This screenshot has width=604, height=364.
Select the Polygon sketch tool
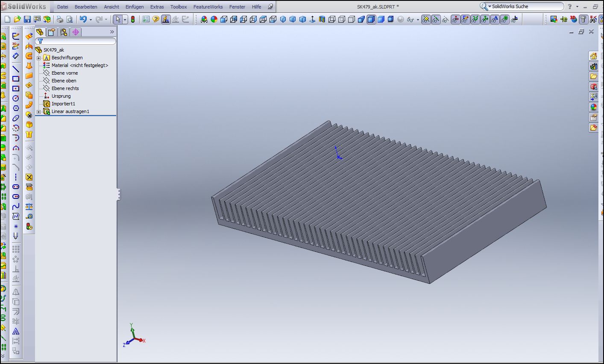16,108
